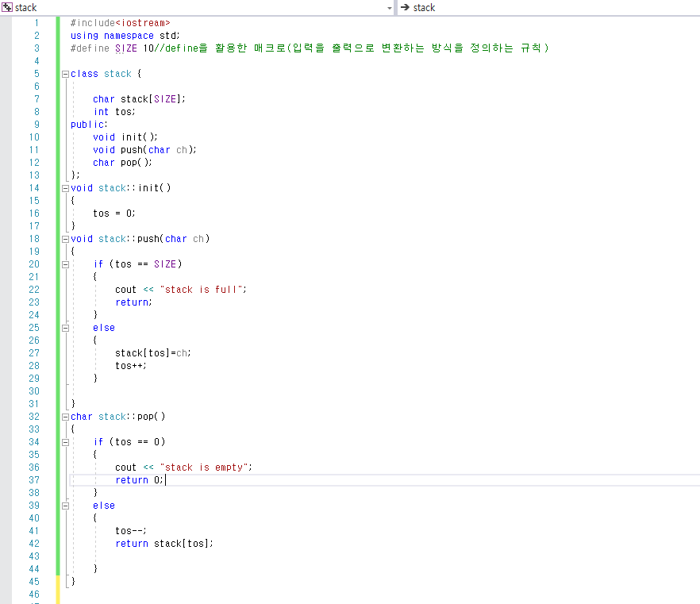Click the 'tos--;' statement
700x604 pixels.
point(131,531)
